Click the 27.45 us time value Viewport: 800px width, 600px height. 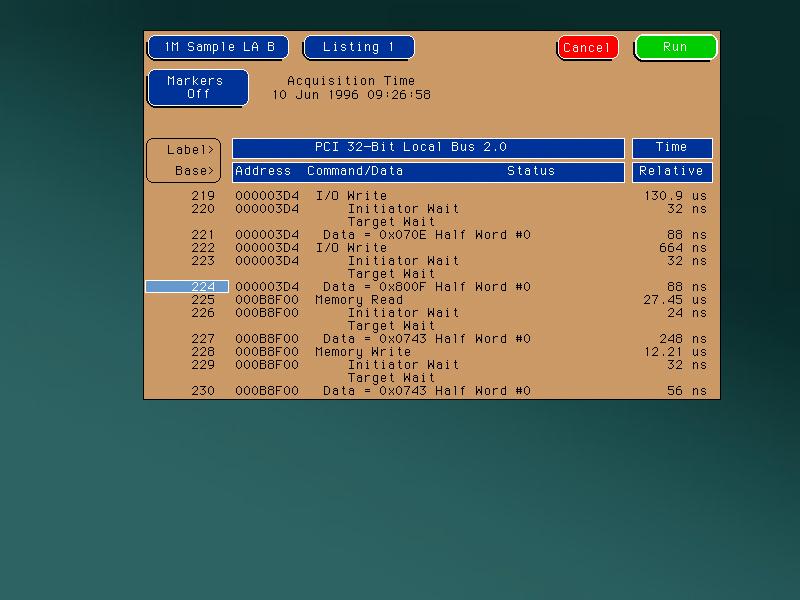676,300
